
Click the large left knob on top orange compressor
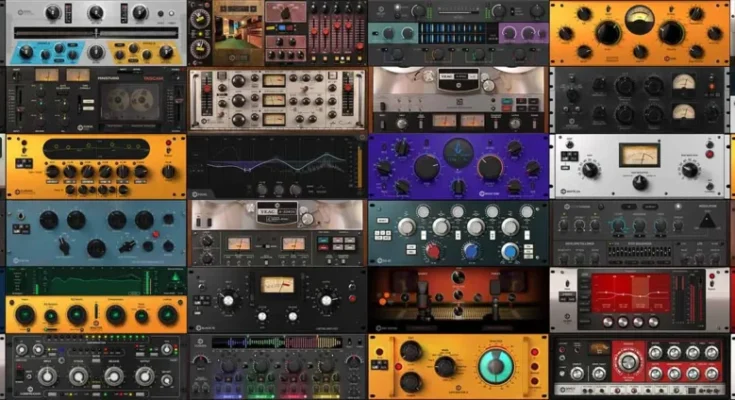coord(608,33)
